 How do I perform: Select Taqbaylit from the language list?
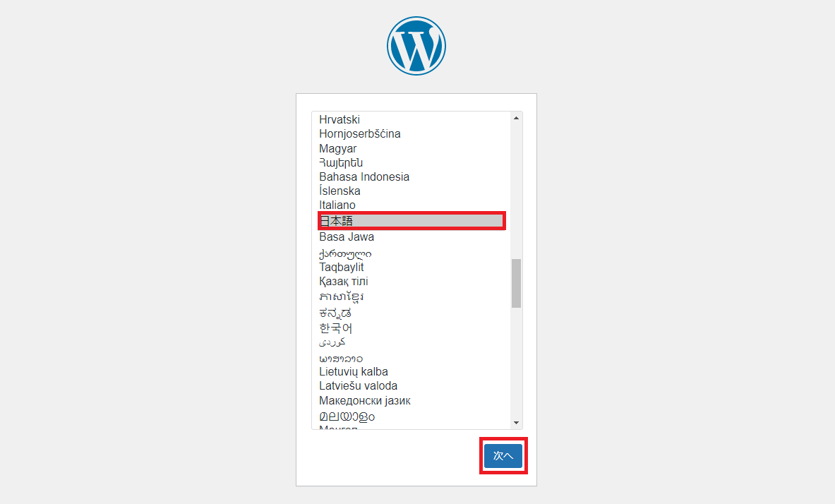coord(342,268)
